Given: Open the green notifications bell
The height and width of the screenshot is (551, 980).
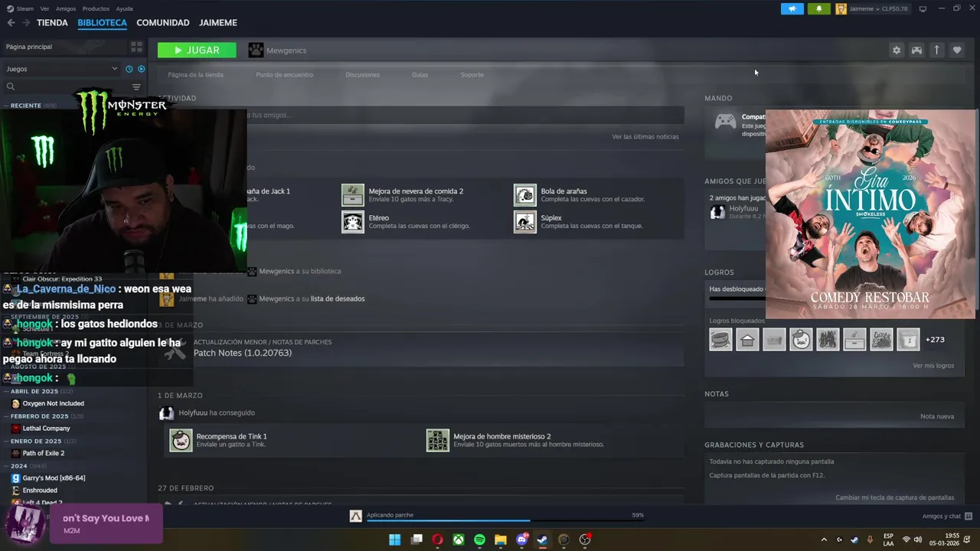Looking at the screenshot, I should pyautogui.click(x=818, y=8).
